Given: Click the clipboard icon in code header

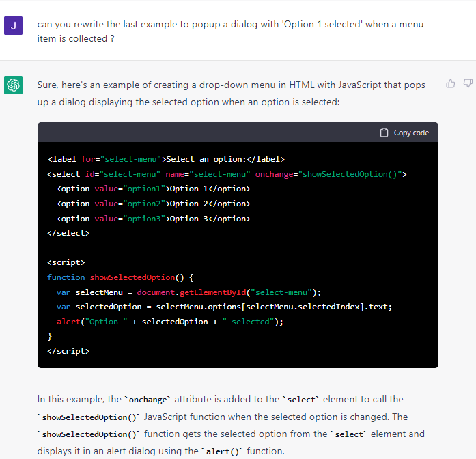Looking at the screenshot, I should [x=384, y=133].
